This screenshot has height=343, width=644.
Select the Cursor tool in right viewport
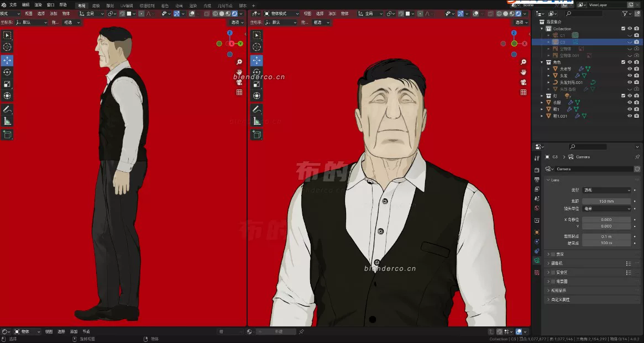(256, 47)
